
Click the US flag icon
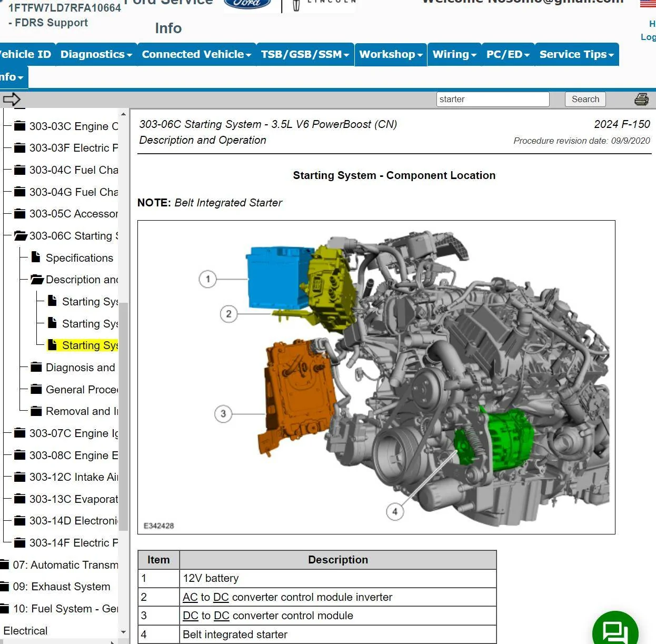648,3
